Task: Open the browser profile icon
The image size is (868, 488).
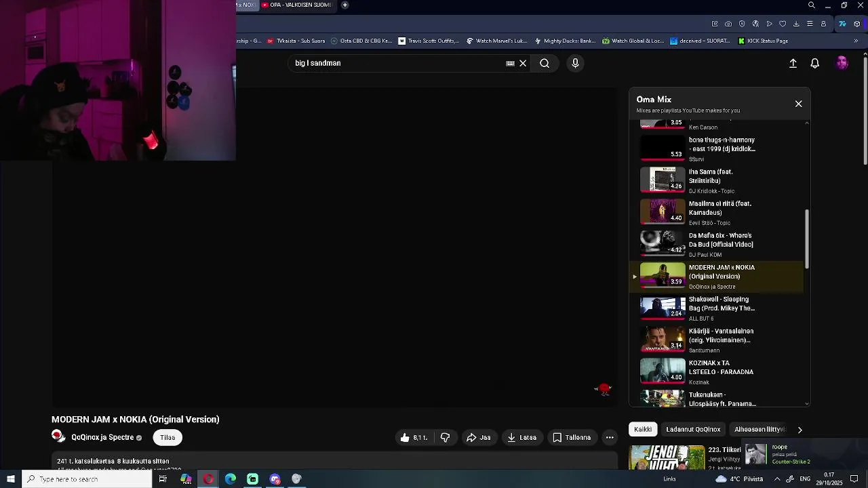Action: [x=823, y=24]
